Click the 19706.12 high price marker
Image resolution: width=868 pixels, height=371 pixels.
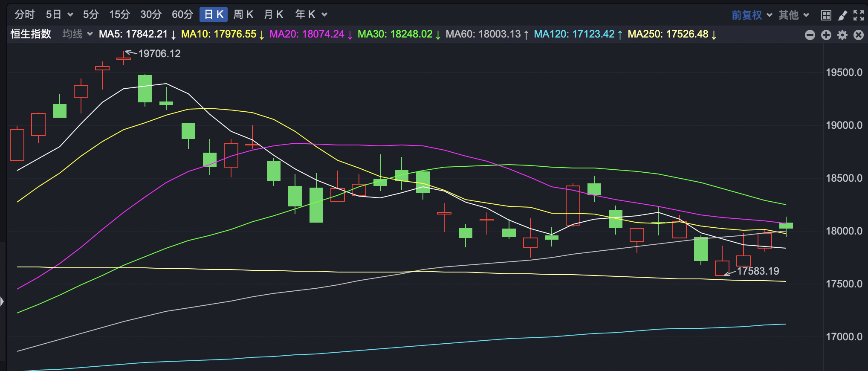159,54
